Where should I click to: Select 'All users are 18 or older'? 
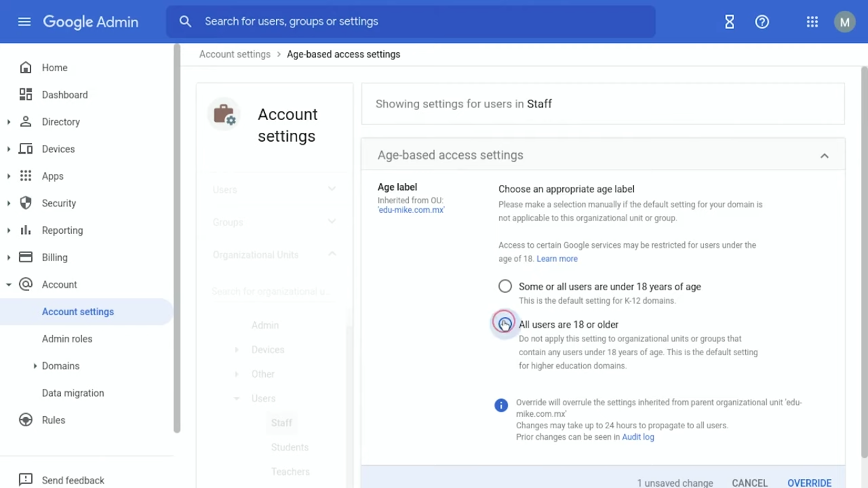505,324
